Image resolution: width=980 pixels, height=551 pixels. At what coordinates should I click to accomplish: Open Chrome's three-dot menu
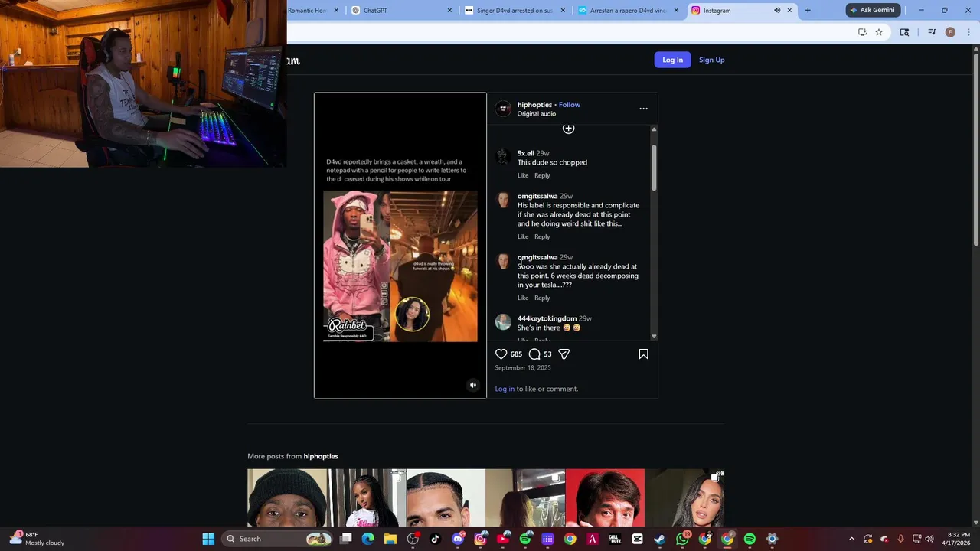tap(967, 32)
